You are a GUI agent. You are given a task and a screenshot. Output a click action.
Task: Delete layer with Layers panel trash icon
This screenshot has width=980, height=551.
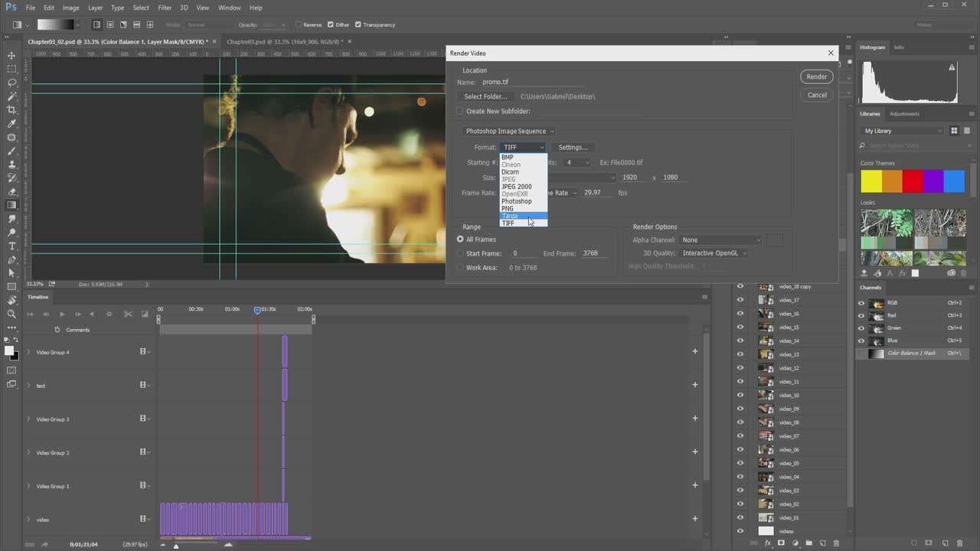point(836,543)
